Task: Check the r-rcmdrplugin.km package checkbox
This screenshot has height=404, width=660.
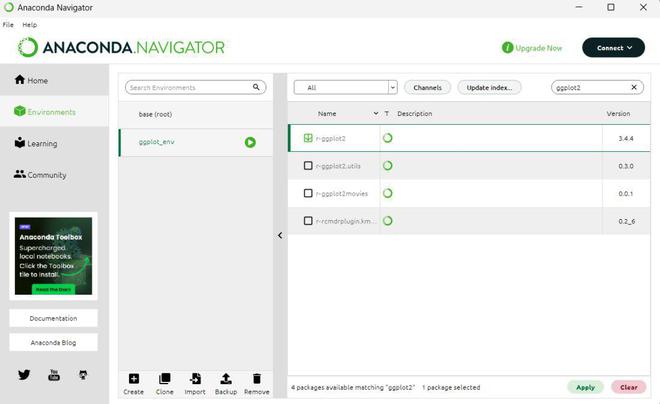Action: pyautogui.click(x=308, y=221)
